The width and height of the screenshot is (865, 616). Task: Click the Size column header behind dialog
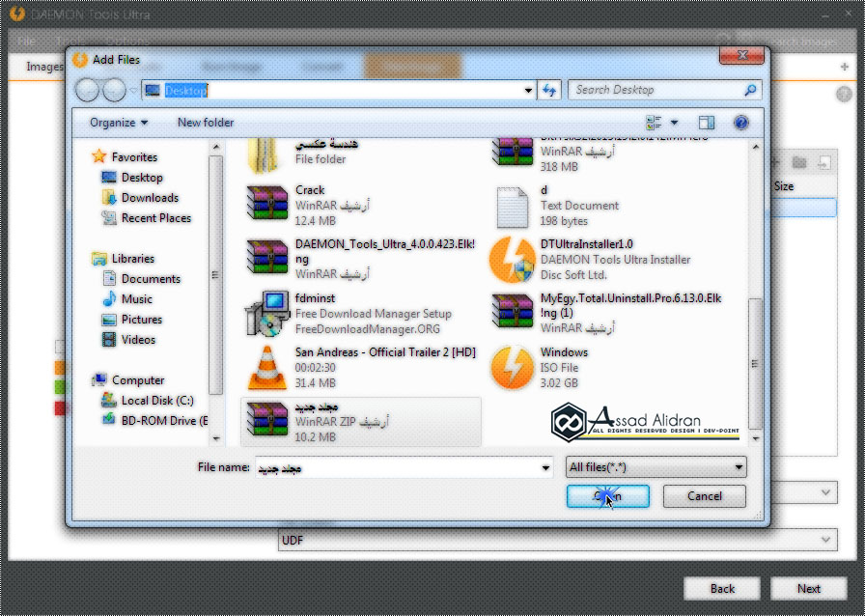[x=784, y=186]
